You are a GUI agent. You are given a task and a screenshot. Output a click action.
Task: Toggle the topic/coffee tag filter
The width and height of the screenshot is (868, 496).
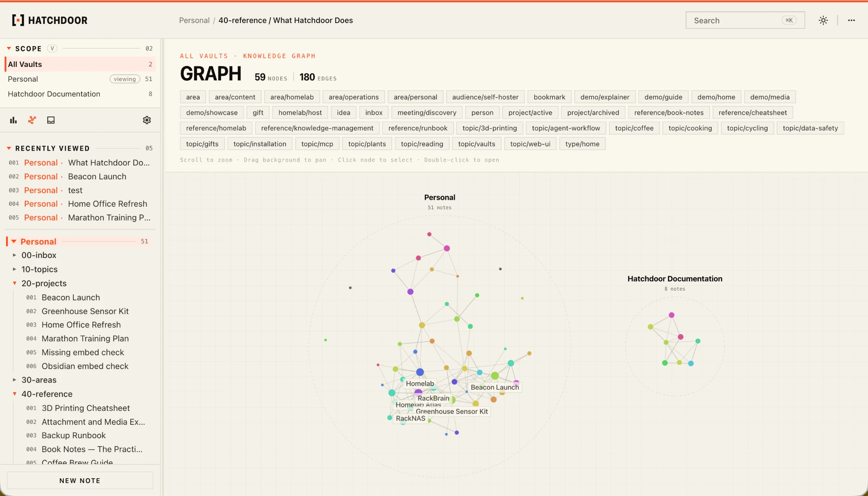[x=634, y=128]
